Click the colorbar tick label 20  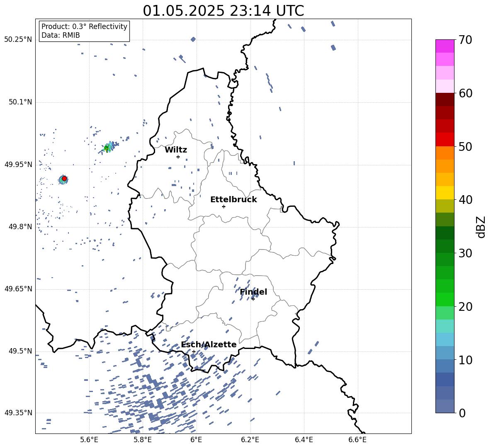(x=465, y=307)
